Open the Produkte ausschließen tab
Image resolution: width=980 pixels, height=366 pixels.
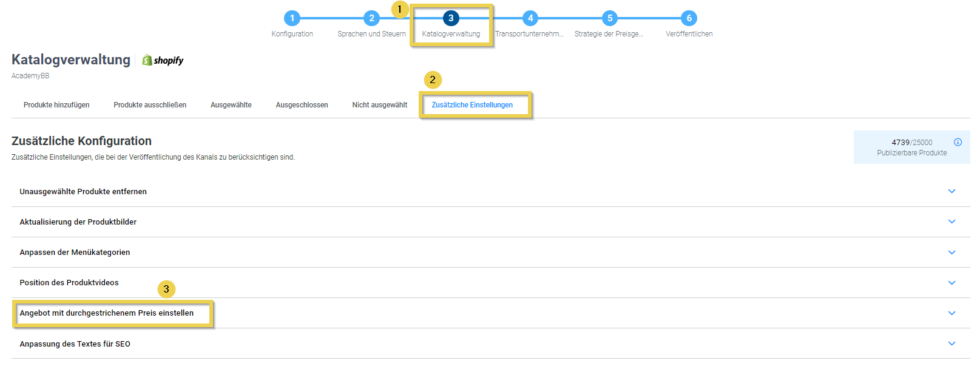150,105
